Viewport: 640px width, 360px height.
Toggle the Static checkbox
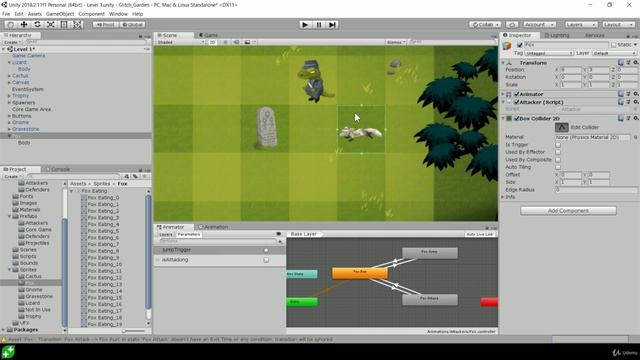pos(613,44)
